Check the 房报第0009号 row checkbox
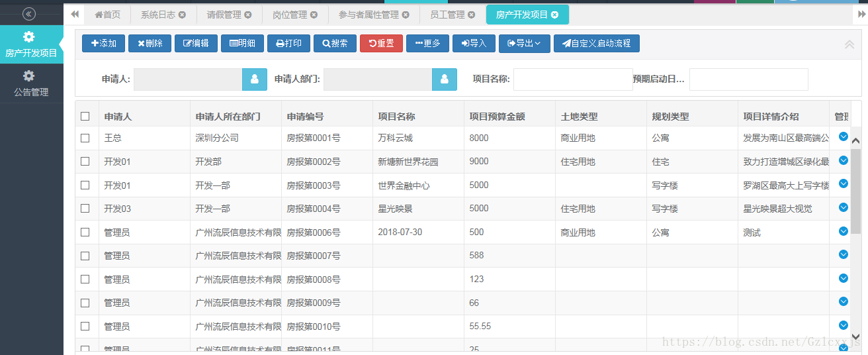The width and height of the screenshot is (868, 355). 85,302
